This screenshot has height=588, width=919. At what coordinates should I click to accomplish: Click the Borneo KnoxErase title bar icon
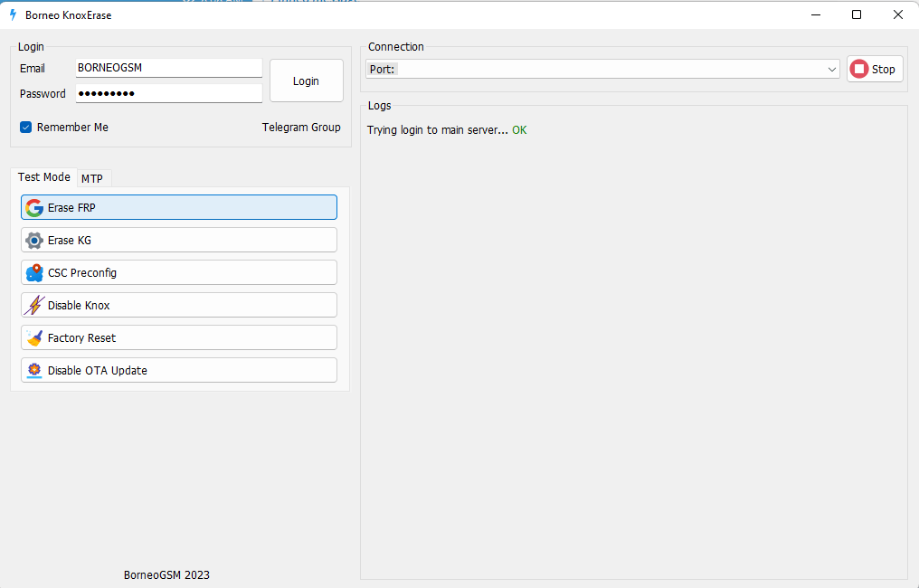13,15
